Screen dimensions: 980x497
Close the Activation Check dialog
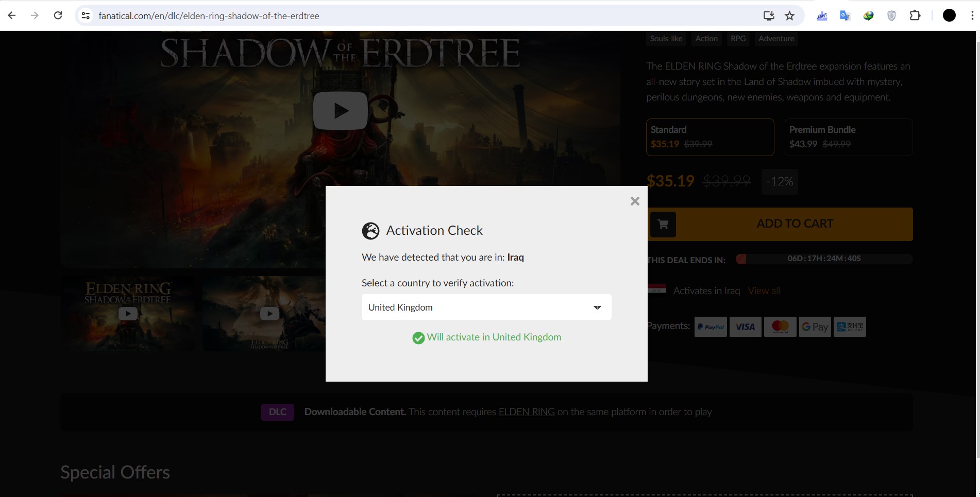[635, 201]
